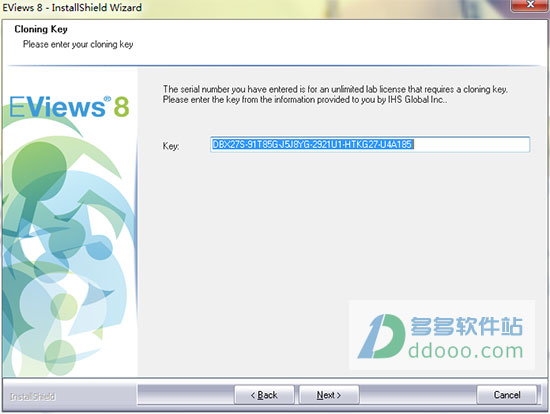The width and height of the screenshot is (550, 414).
Task: Click the 'Please enter your cloning key' text
Action: pyautogui.click(x=78, y=45)
